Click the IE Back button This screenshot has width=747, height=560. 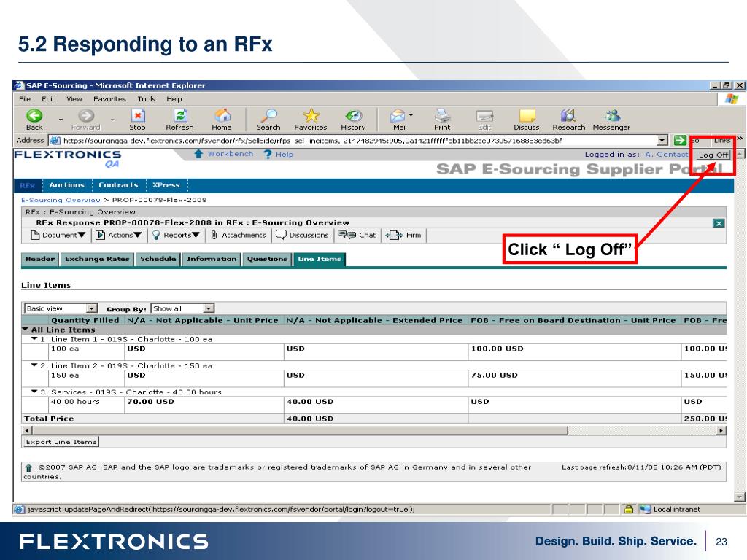tap(34, 120)
